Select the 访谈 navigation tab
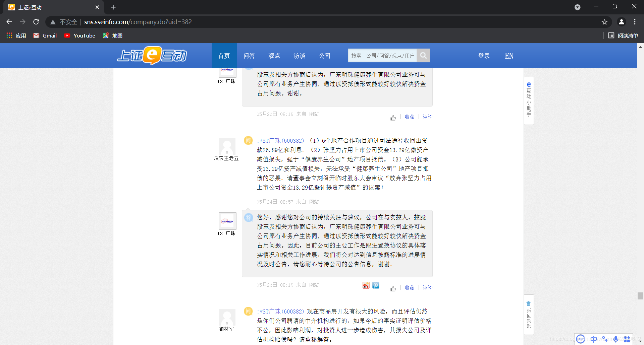 pos(300,56)
